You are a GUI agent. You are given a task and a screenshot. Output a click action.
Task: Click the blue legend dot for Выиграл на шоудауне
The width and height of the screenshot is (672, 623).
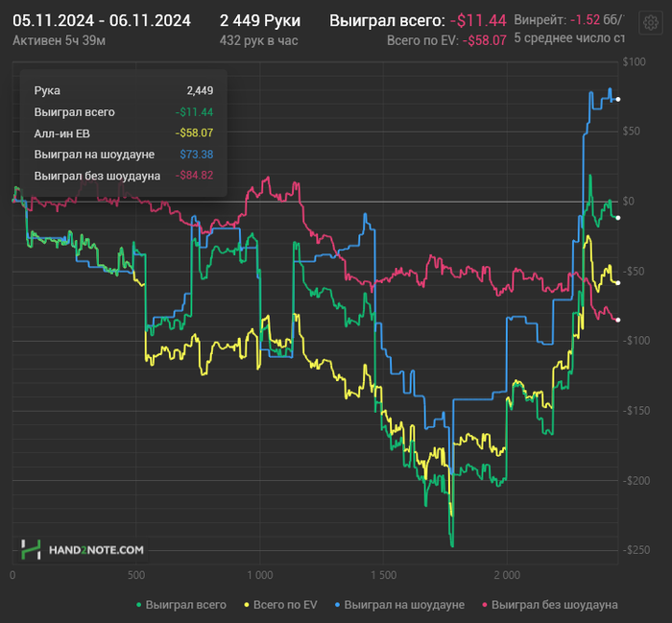point(337,605)
